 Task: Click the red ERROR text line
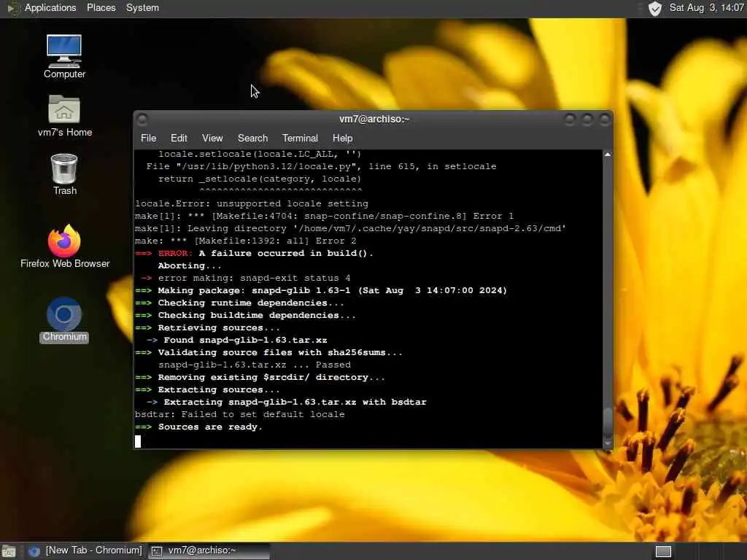point(254,253)
